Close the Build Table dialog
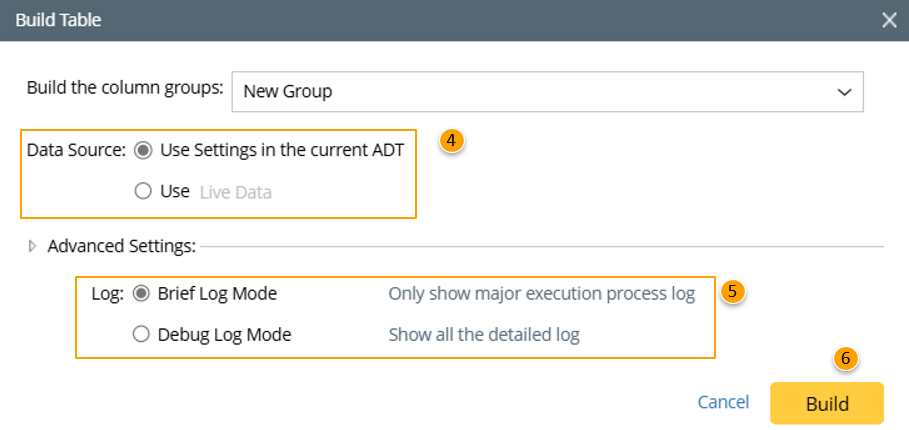The image size is (909, 430). click(888, 20)
